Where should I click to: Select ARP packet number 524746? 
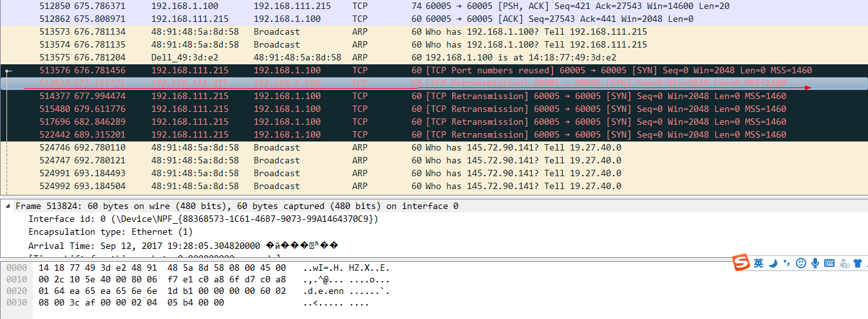tap(434, 147)
